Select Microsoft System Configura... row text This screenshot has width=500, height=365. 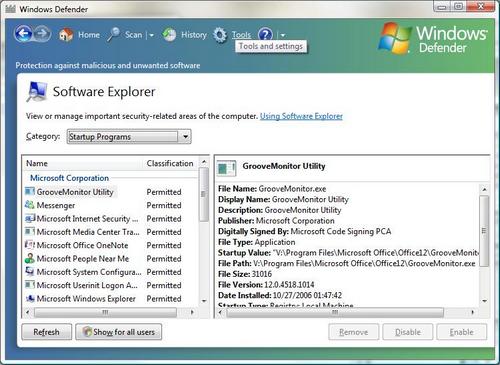(x=89, y=272)
